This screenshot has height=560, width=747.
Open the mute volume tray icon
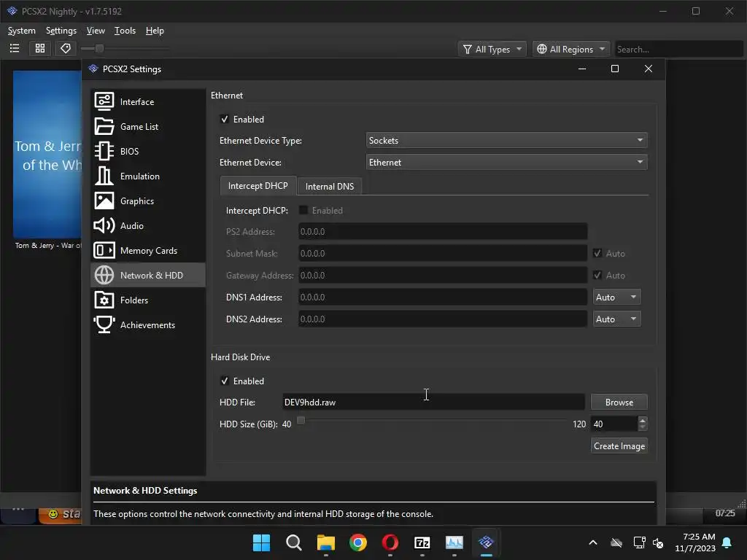click(x=658, y=542)
